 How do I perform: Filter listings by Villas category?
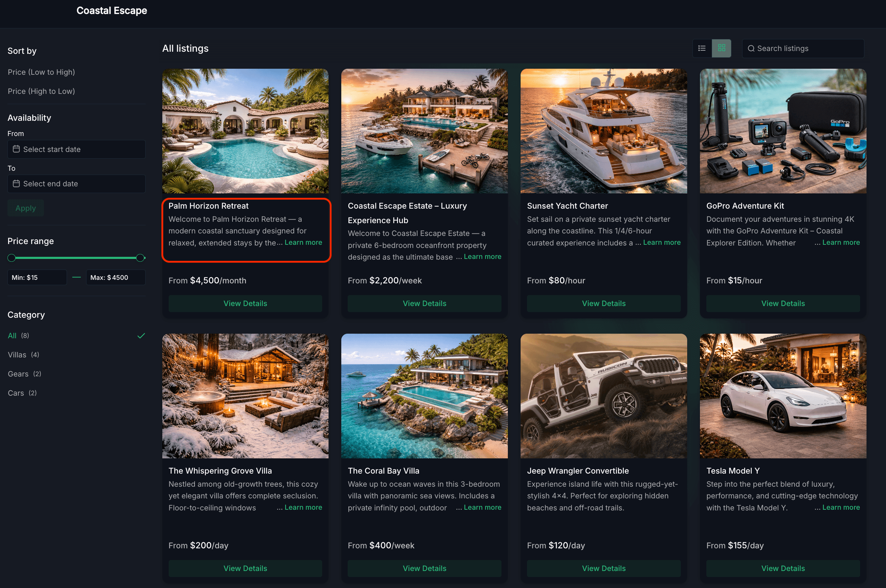click(23, 355)
